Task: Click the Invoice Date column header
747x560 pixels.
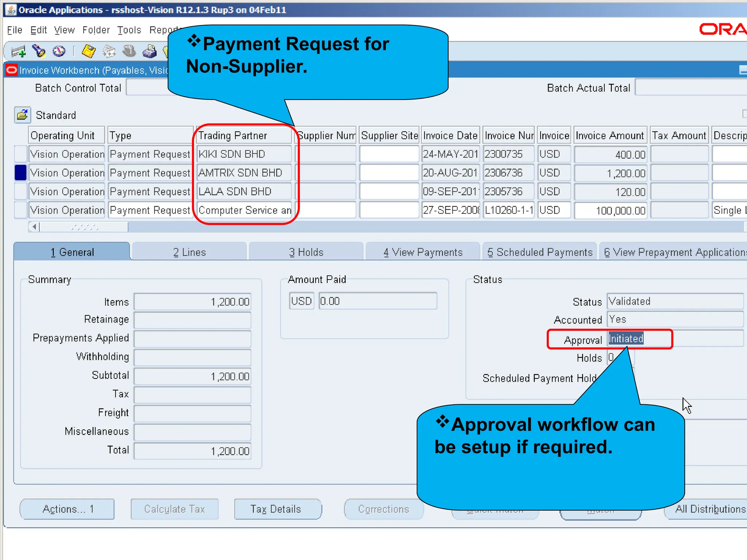Action: click(450, 135)
